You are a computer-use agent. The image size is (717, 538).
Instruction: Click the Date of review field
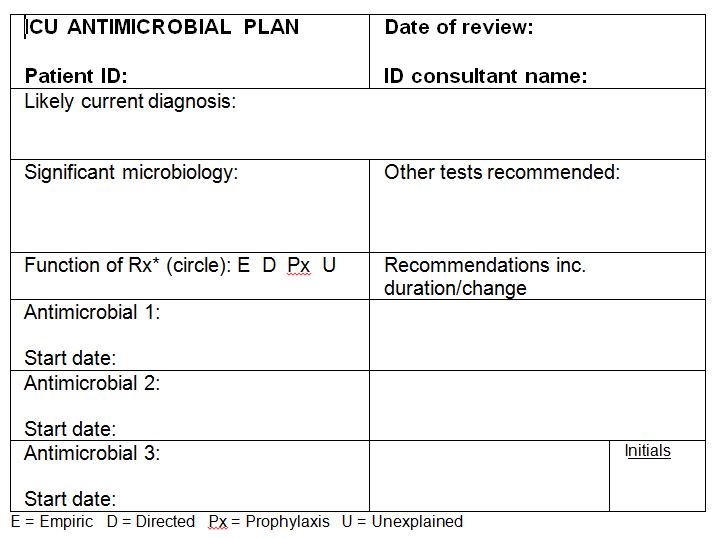[459, 27]
